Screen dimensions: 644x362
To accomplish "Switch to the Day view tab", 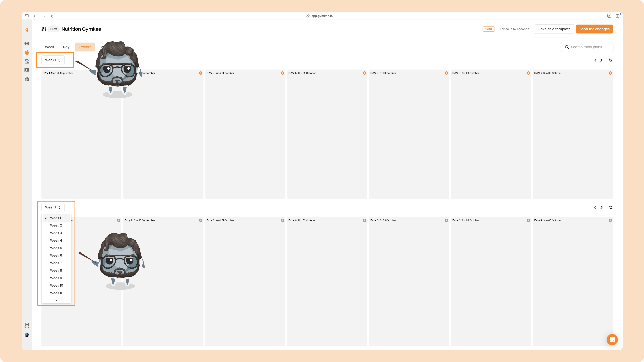I will (x=66, y=47).
